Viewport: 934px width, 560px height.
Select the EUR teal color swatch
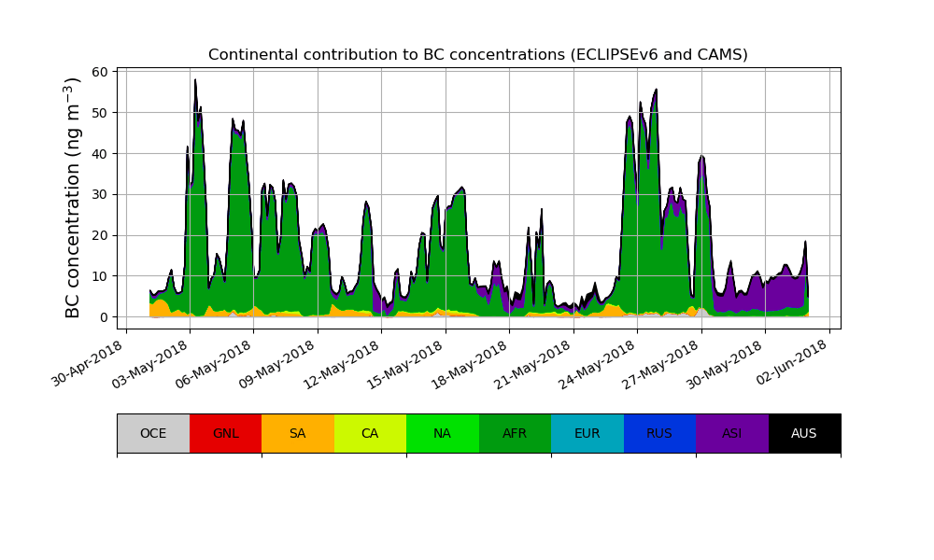click(x=587, y=433)
